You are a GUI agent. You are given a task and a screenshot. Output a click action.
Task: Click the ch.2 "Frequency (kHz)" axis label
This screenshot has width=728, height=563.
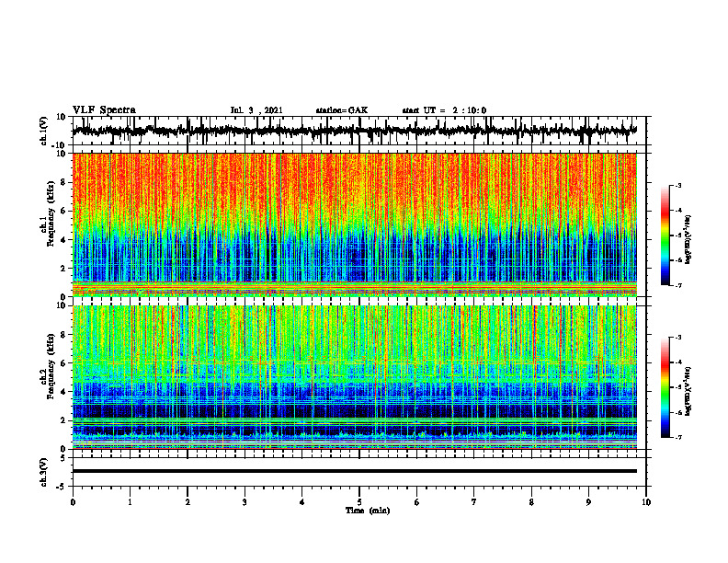[51, 366]
